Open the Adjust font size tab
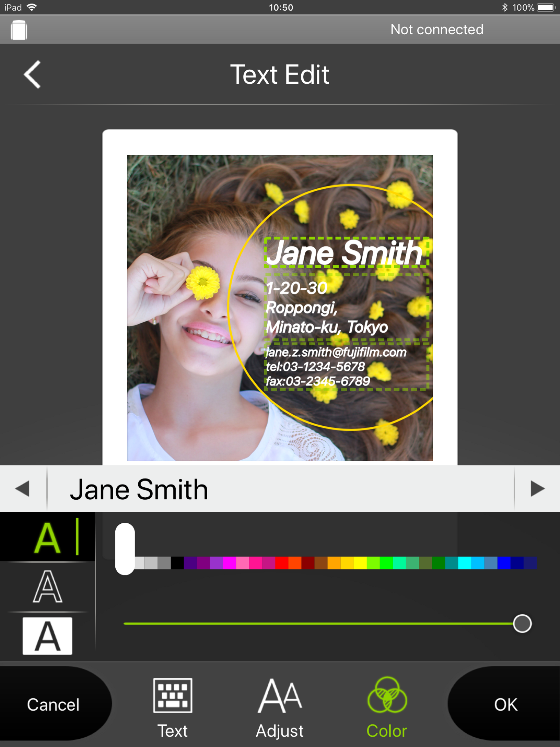The width and height of the screenshot is (560, 747). pos(280,708)
